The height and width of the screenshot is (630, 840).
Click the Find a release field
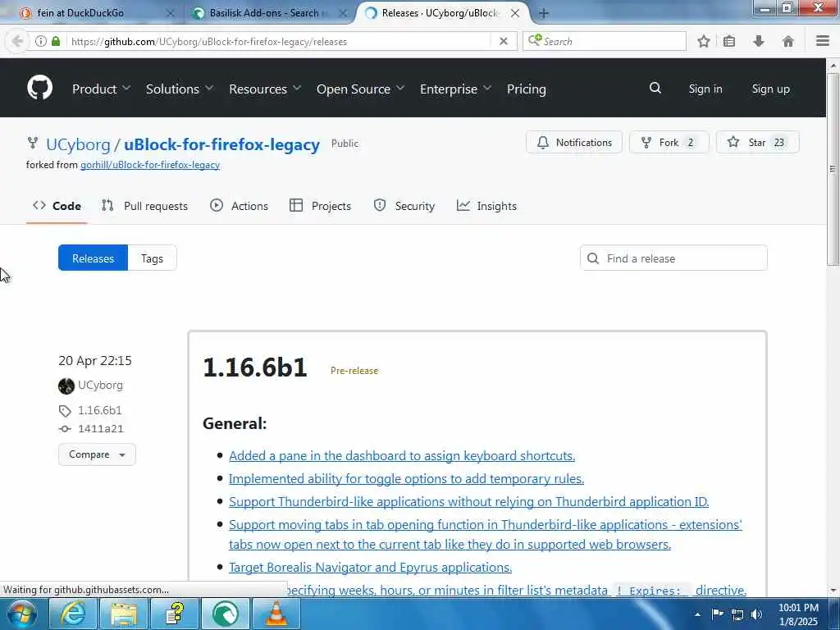click(x=674, y=258)
